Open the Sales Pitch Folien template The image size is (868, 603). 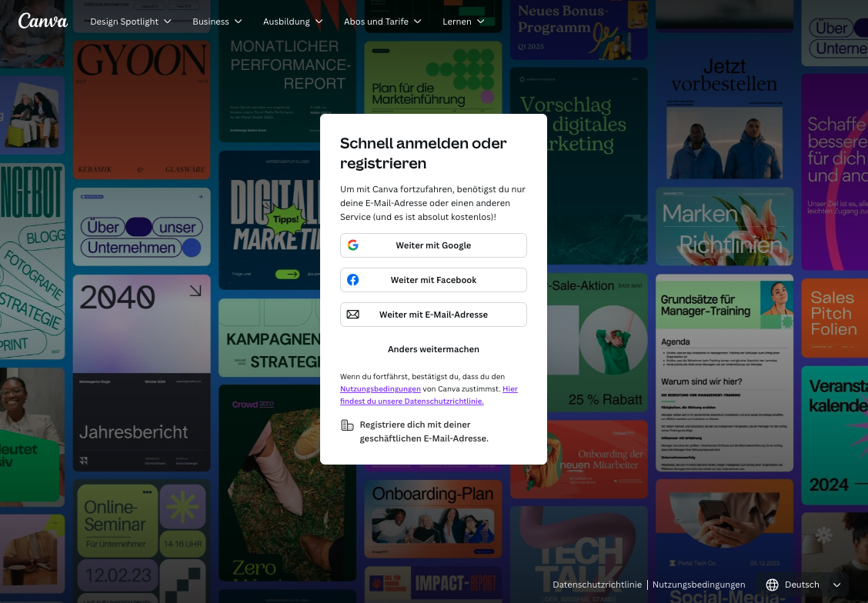coord(835,318)
